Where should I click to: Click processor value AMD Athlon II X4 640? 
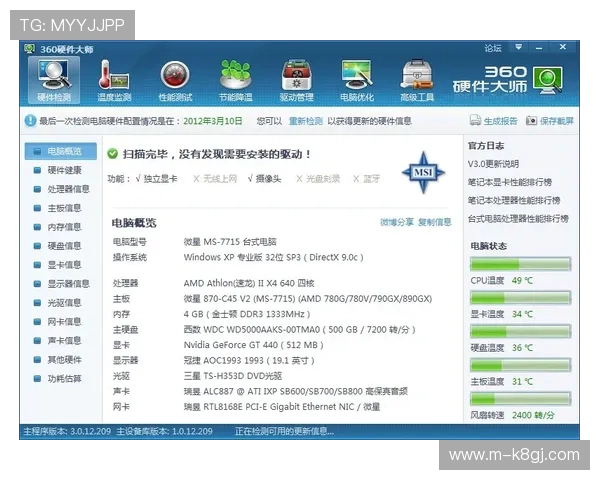pos(249,283)
